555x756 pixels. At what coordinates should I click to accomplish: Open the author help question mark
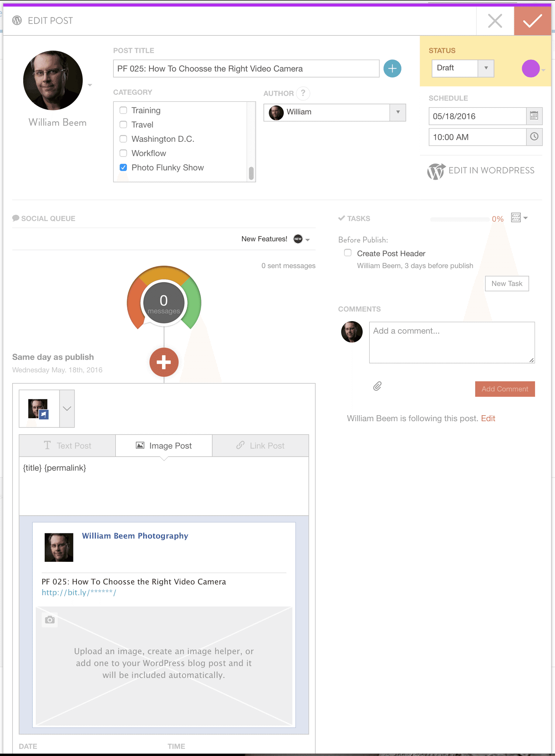tap(303, 93)
